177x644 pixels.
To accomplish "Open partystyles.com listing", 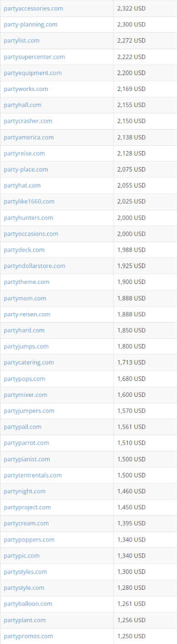I will point(25,572).
